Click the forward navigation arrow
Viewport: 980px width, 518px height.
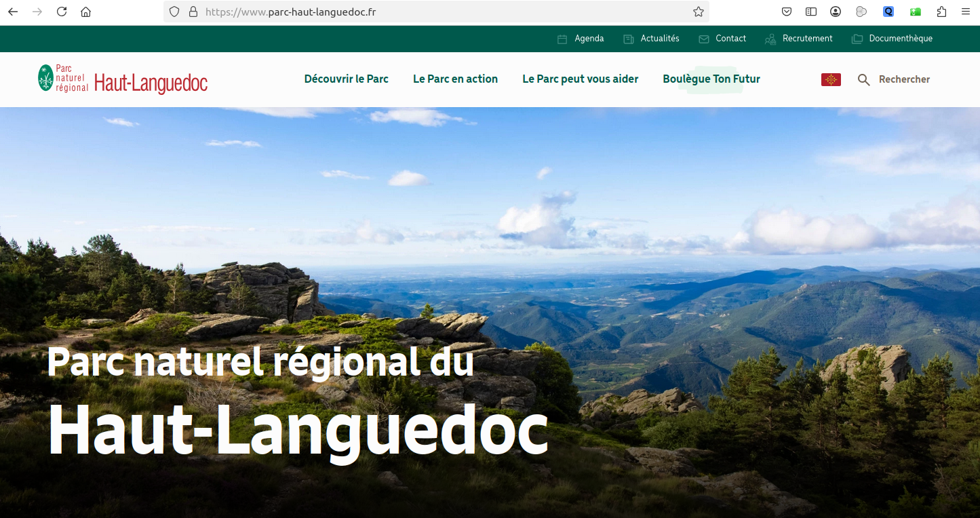[37, 12]
